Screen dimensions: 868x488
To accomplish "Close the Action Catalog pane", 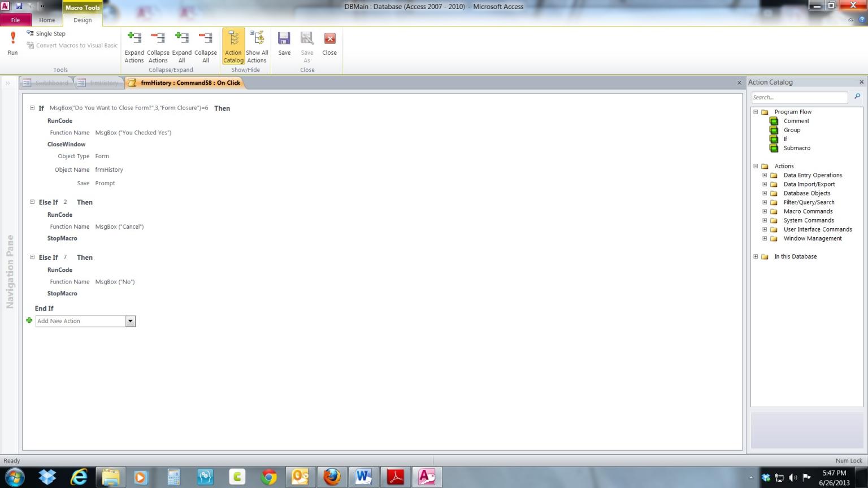I will click(861, 82).
